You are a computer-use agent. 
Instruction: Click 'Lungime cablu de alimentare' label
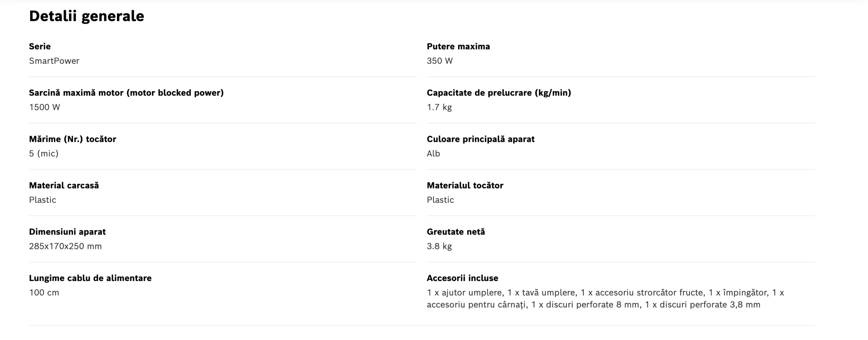pyautogui.click(x=90, y=278)
